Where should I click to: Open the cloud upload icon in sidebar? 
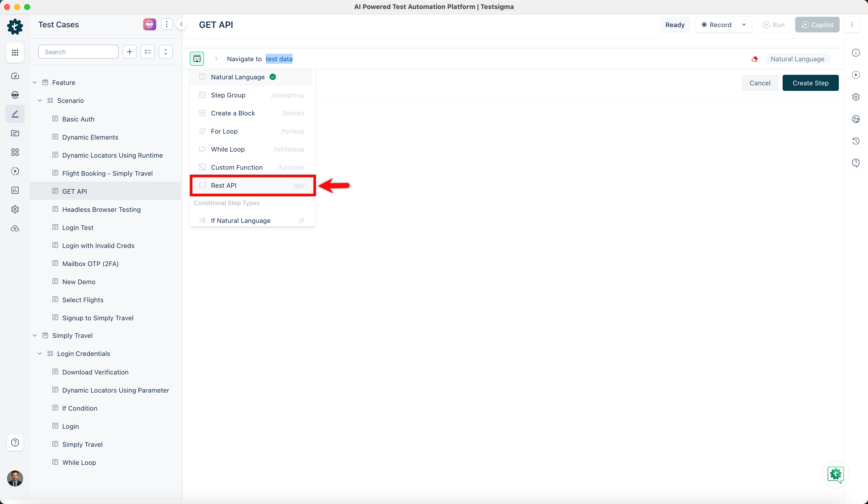[x=15, y=228]
